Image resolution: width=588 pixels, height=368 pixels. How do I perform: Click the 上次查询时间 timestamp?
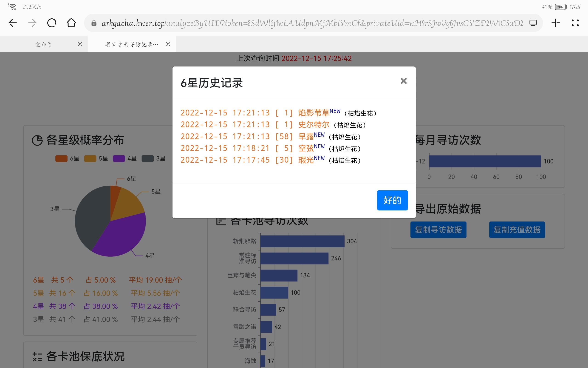(x=316, y=58)
